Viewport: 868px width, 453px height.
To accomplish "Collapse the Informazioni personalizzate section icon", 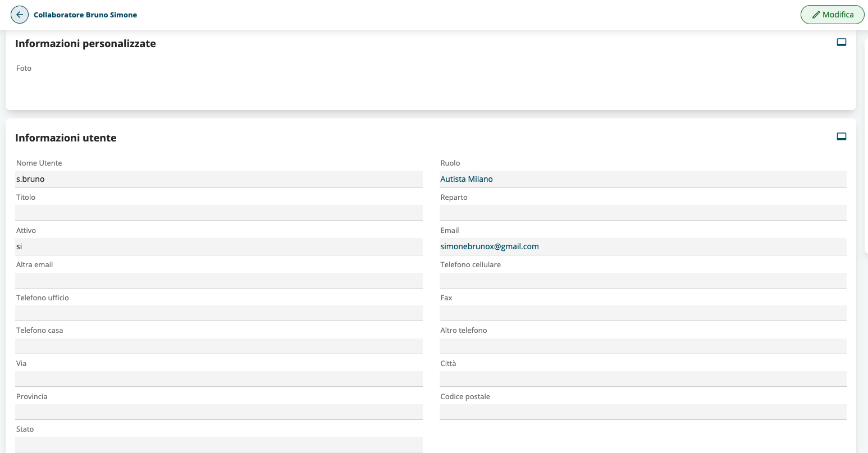I will pyautogui.click(x=841, y=42).
